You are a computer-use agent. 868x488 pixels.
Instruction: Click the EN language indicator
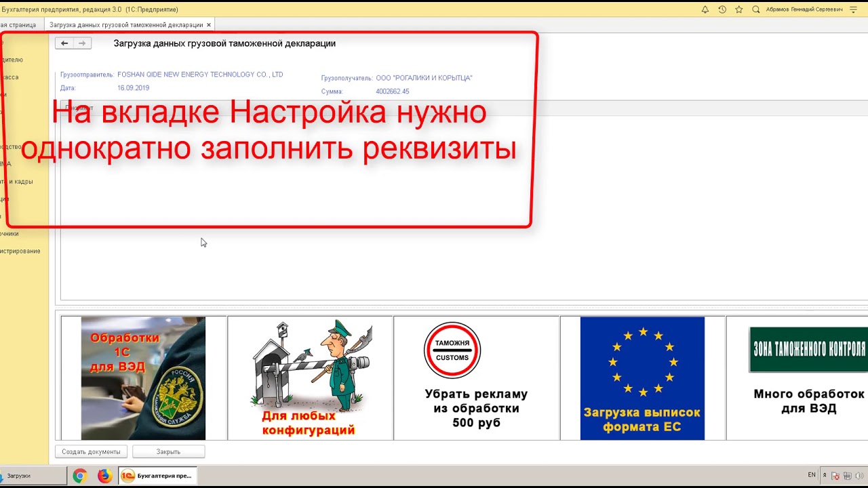click(x=812, y=475)
